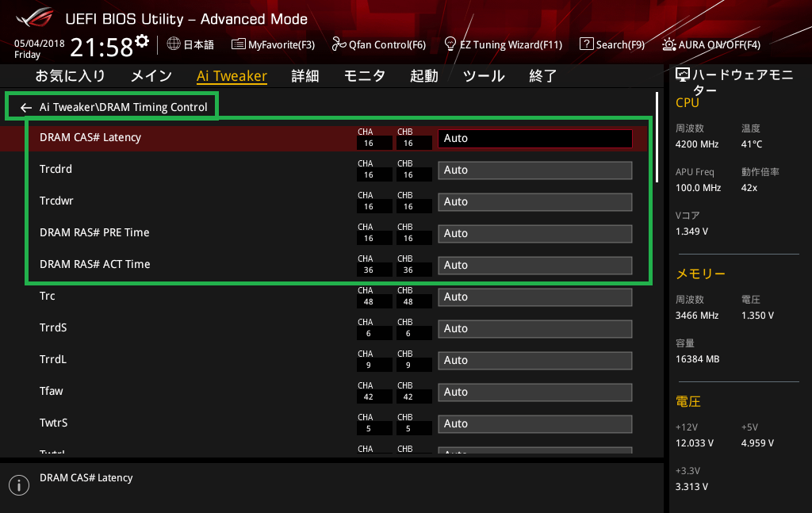This screenshot has width=812, height=513.
Task: Open DRAM RAS# ACT Time Auto field
Action: click(535, 265)
